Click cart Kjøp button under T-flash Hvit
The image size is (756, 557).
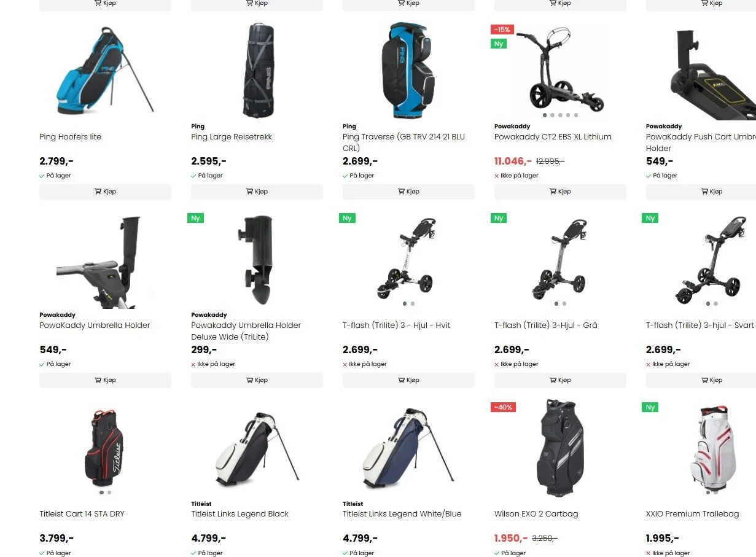tap(408, 380)
